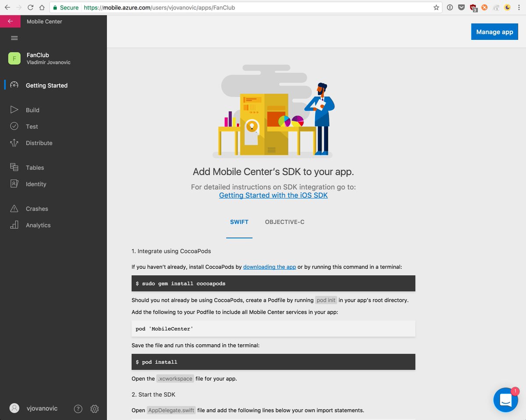
Task: Click the pod install code block
Action: click(x=273, y=362)
